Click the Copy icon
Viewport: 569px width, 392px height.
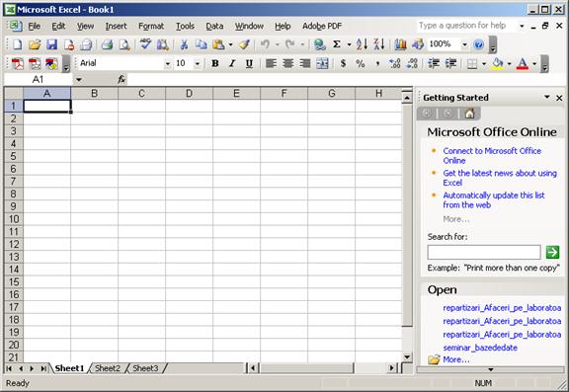[x=201, y=44]
